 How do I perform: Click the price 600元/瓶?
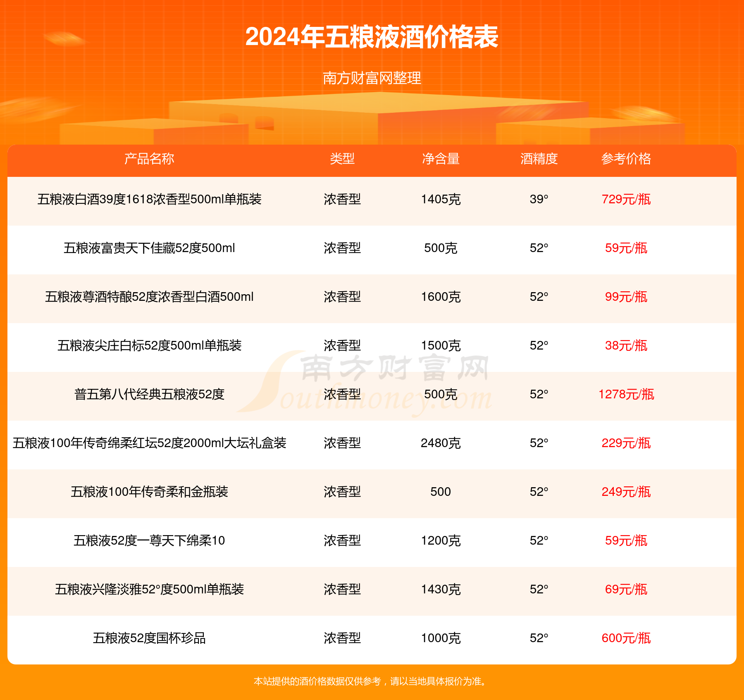point(626,638)
